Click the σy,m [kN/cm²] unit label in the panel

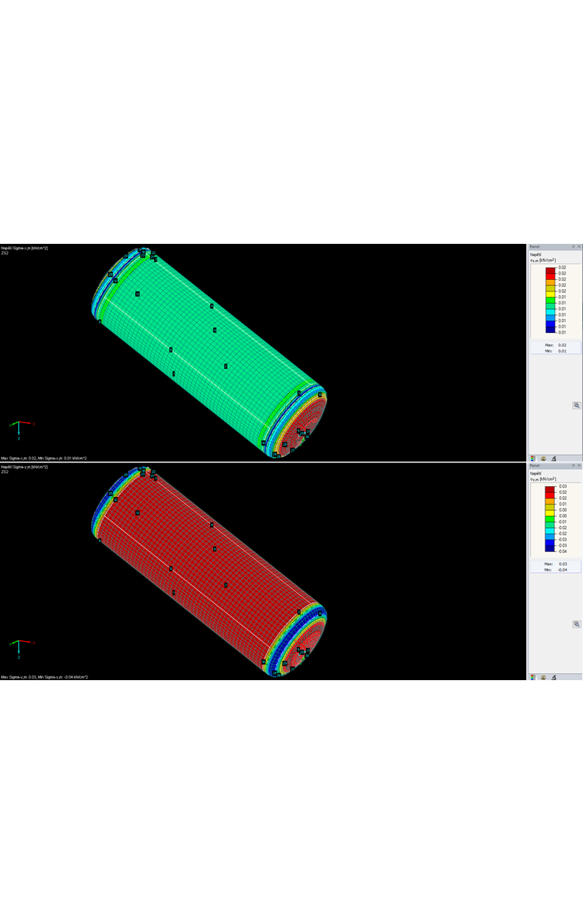tap(543, 479)
